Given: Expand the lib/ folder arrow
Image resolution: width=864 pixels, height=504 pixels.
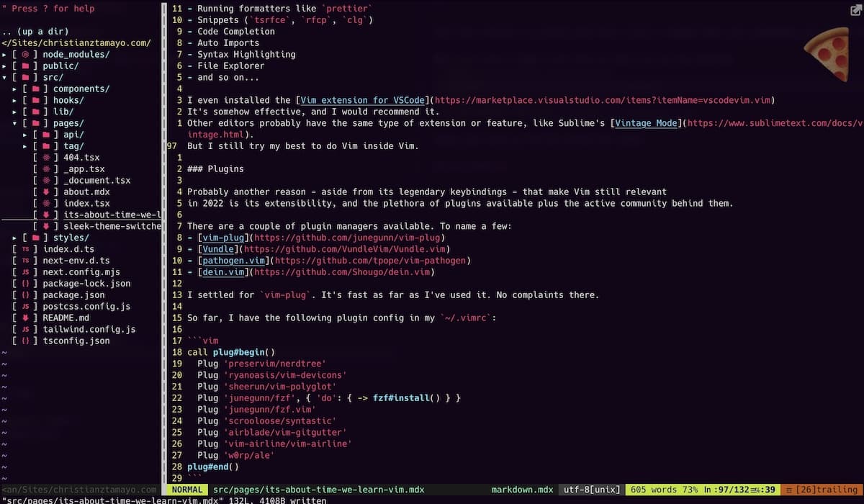Looking at the screenshot, I should (15, 112).
